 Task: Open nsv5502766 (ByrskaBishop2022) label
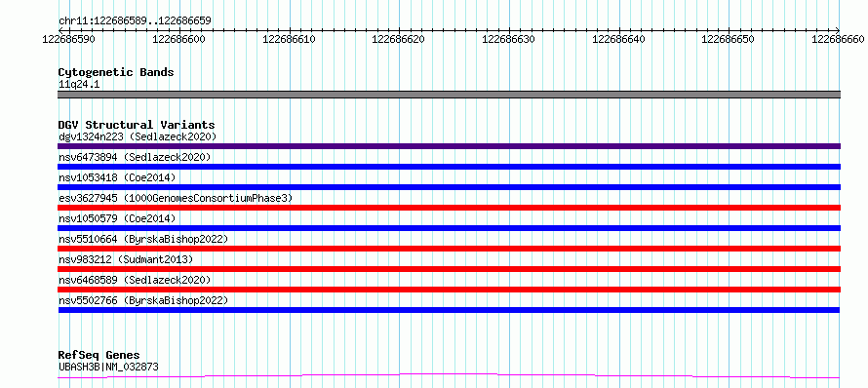coord(143,300)
